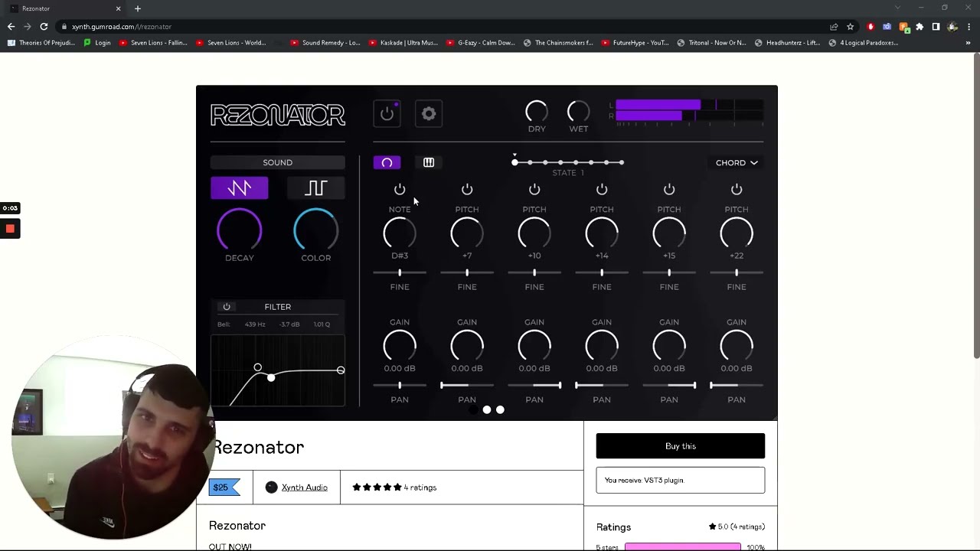Click the +7 PITCH knob
The width and height of the screenshot is (980, 551).
pyautogui.click(x=467, y=233)
